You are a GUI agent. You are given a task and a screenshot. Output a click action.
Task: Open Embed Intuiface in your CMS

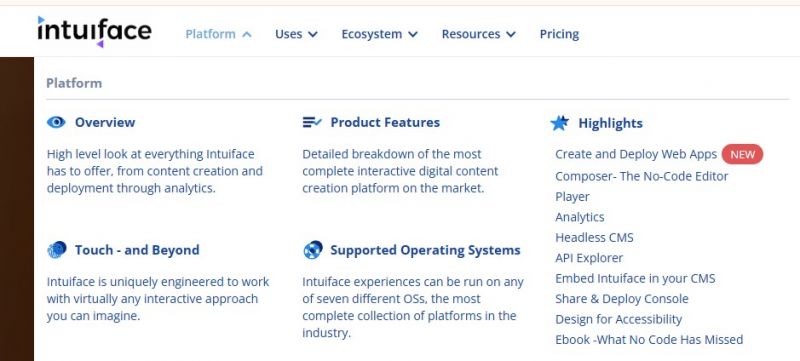635,278
